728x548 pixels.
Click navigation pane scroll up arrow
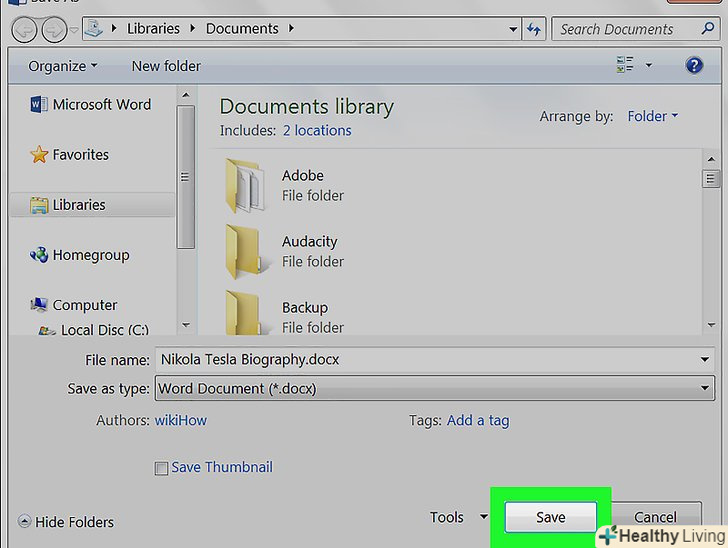186,95
